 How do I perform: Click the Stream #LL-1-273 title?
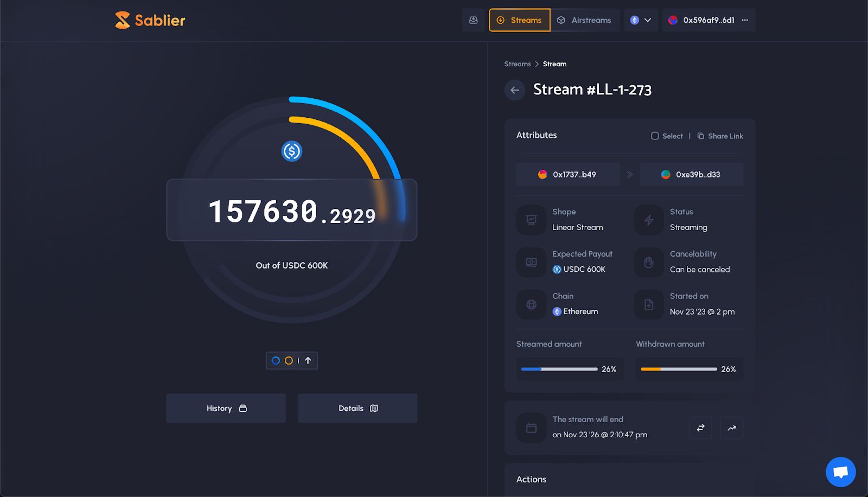click(x=592, y=90)
